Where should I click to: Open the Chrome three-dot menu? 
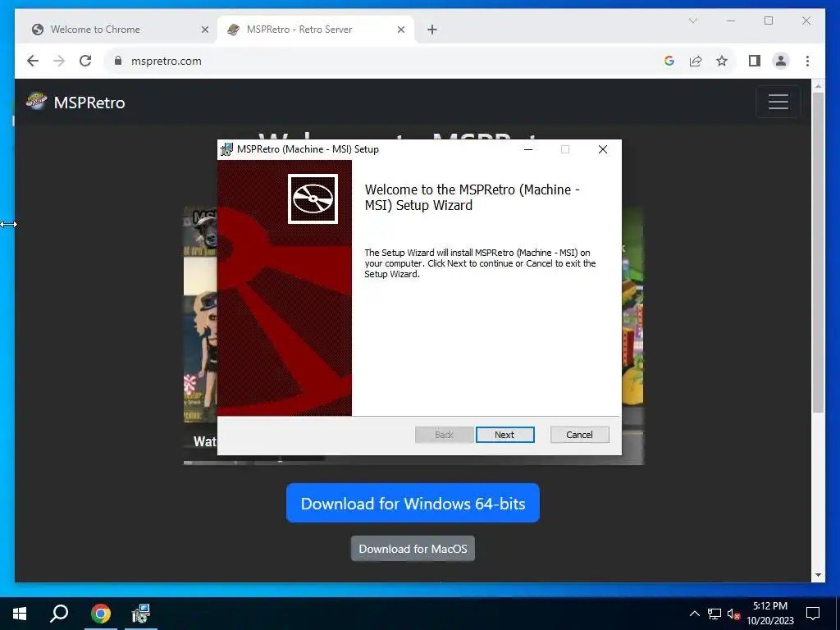[x=807, y=61]
